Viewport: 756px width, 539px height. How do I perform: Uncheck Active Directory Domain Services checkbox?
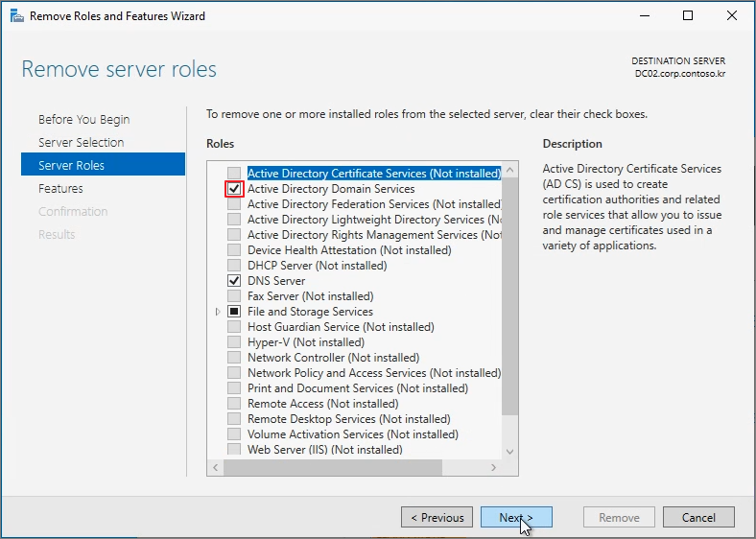point(234,189)
